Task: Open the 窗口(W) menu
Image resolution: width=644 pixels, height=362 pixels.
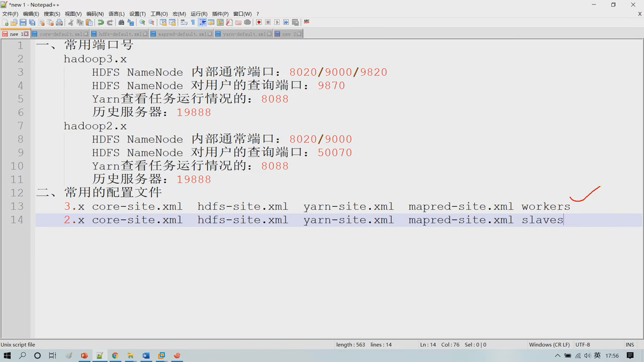Action: [242, 14]
